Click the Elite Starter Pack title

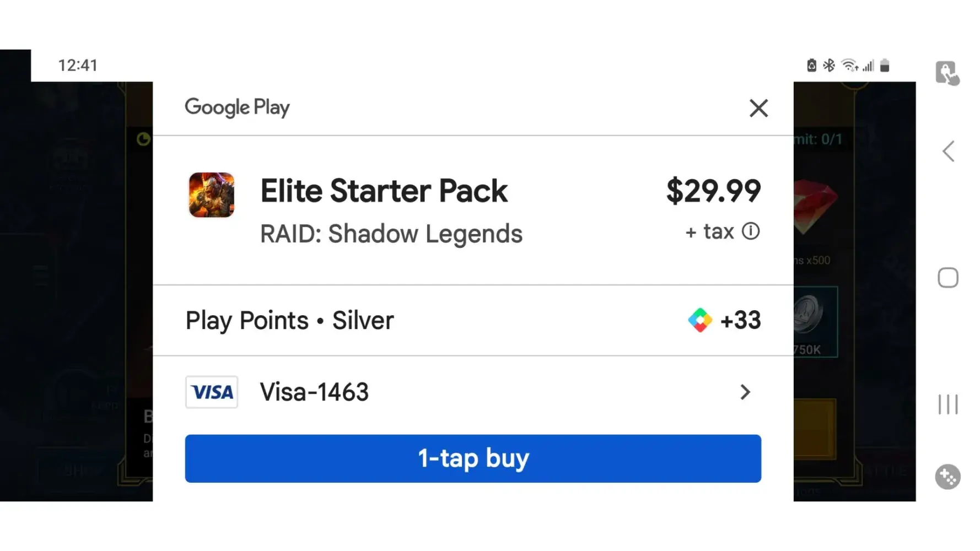coord(384,191)
